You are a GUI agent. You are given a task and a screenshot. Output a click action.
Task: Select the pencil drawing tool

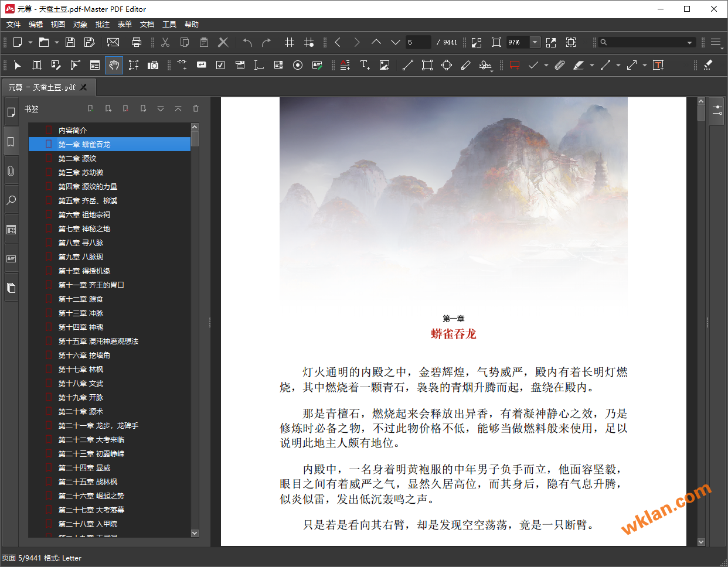[466, 65]
